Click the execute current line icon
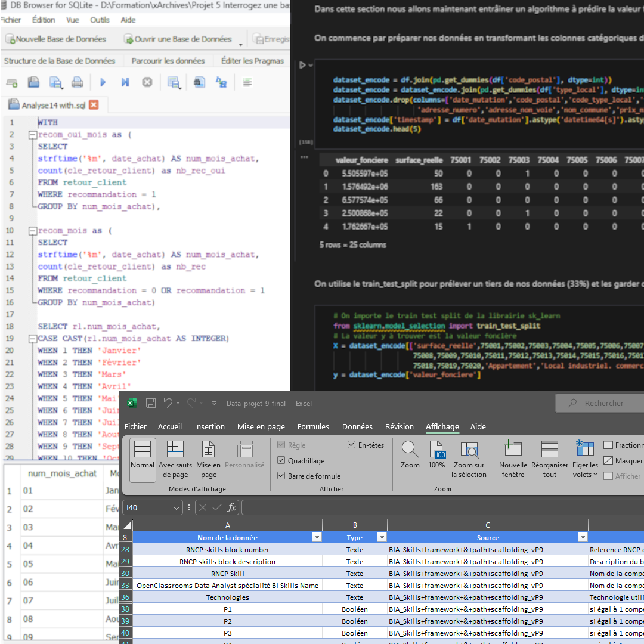 (125, 83)
